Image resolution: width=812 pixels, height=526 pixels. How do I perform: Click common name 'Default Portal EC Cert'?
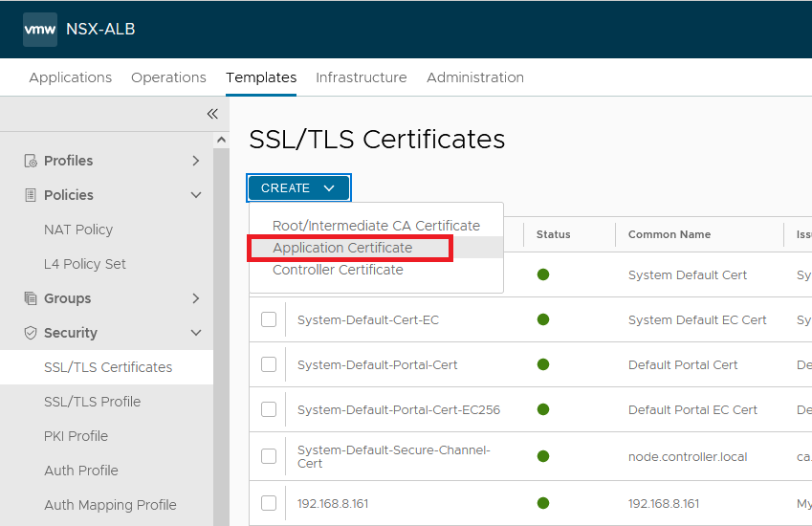point(692,410)
